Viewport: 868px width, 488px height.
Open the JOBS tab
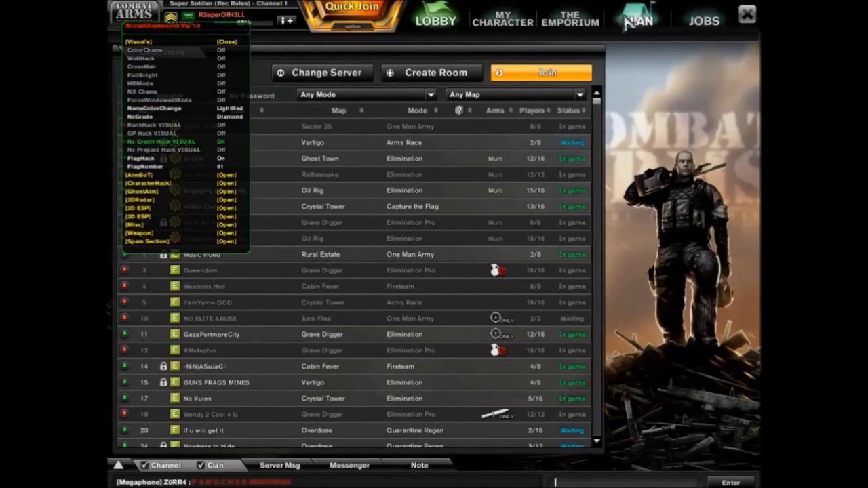coord(704,20)
